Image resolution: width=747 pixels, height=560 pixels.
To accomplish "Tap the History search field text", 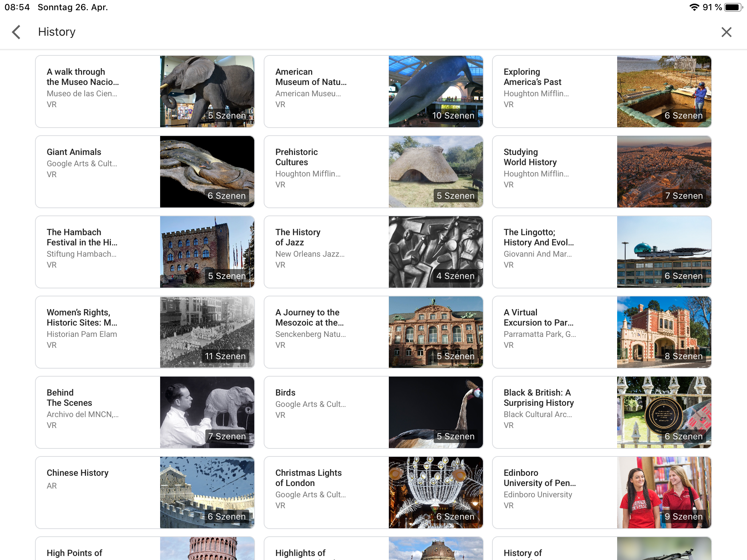I will tap(57, 32).
